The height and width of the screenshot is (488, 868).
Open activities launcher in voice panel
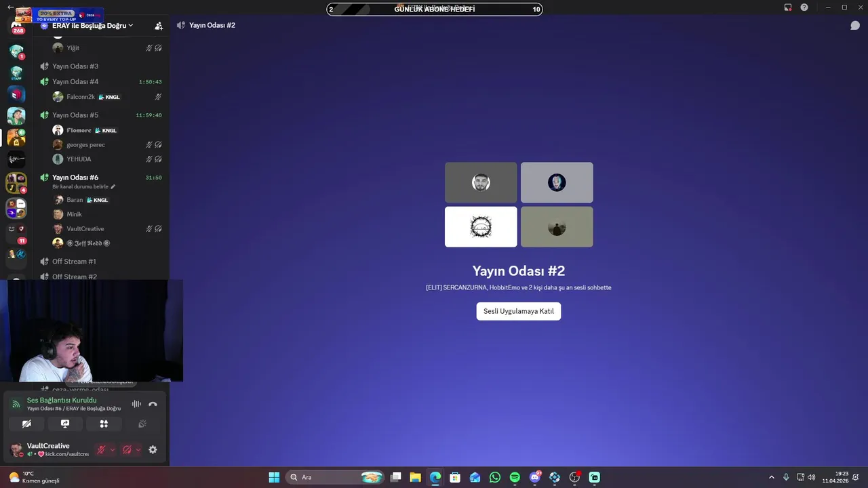[x=104, y=424]
